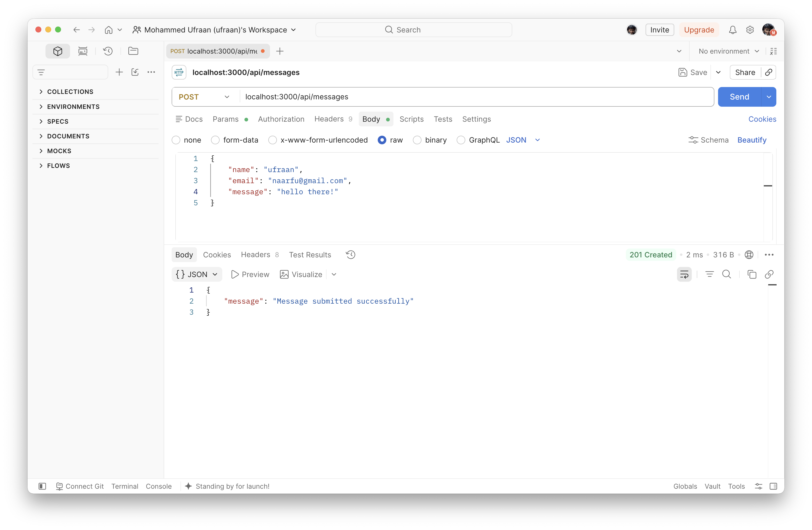Switch to the Authorization tab
This screenshot has width=812, height=530.
point(281,119)
